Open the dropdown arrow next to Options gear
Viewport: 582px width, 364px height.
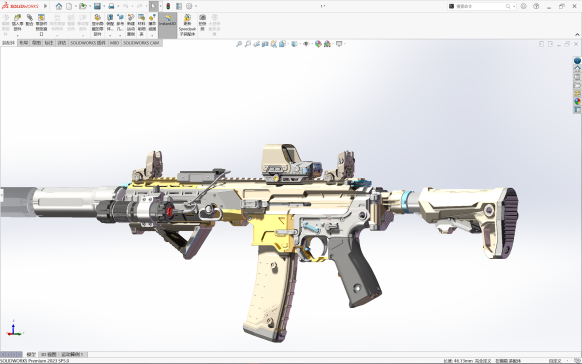(196, 6)
